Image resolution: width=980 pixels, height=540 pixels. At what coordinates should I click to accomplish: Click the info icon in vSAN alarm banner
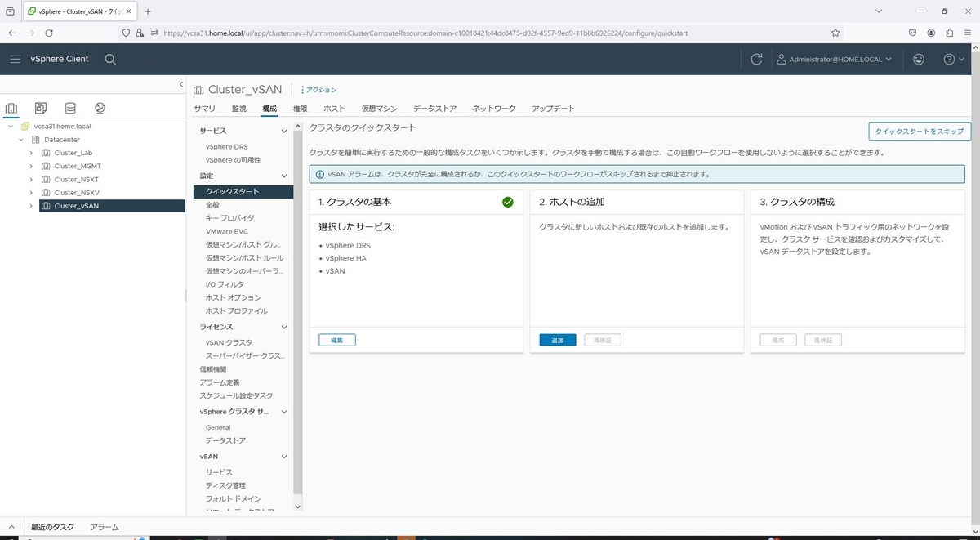320,174
